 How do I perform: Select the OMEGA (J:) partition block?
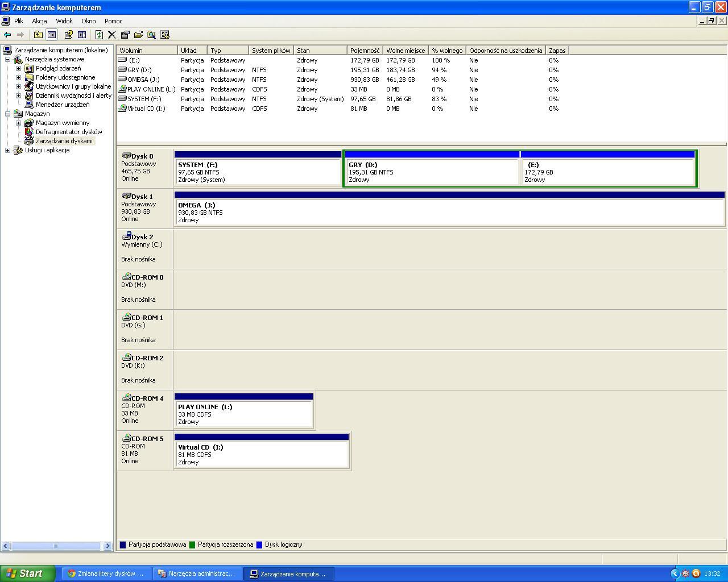click(449, 213)
